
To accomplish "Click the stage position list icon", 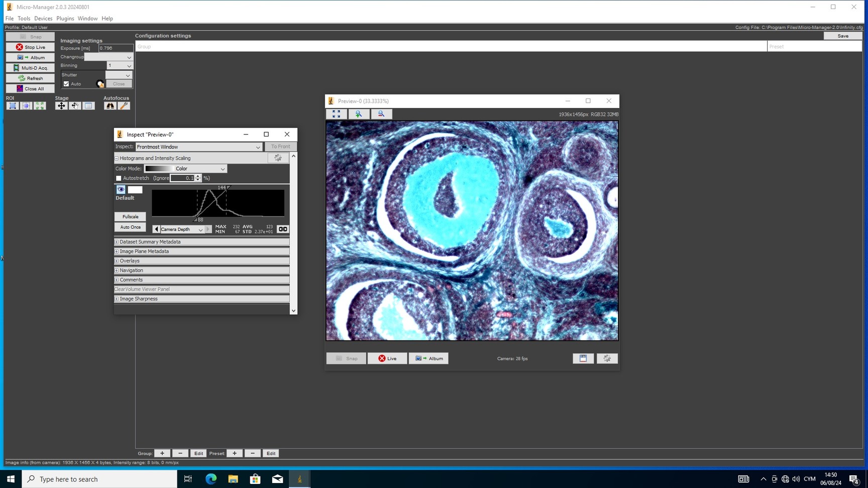I will pos(88,106).
